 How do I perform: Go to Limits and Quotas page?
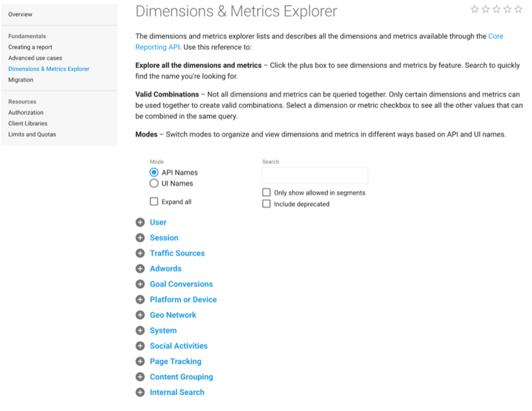(32, 134)
